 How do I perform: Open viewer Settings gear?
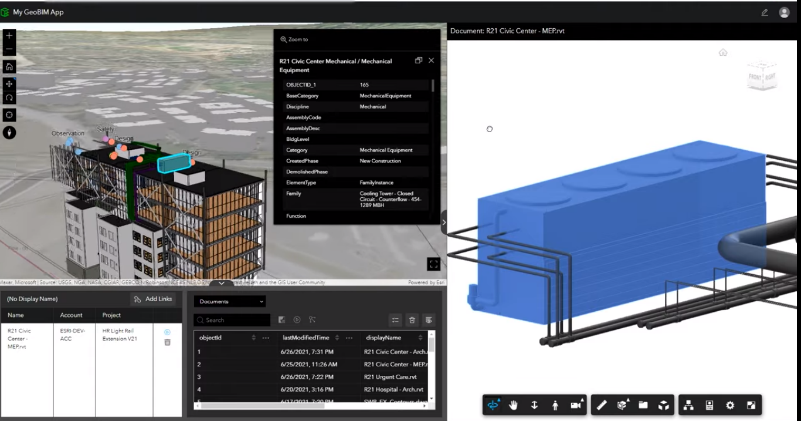tap(730, 405)
